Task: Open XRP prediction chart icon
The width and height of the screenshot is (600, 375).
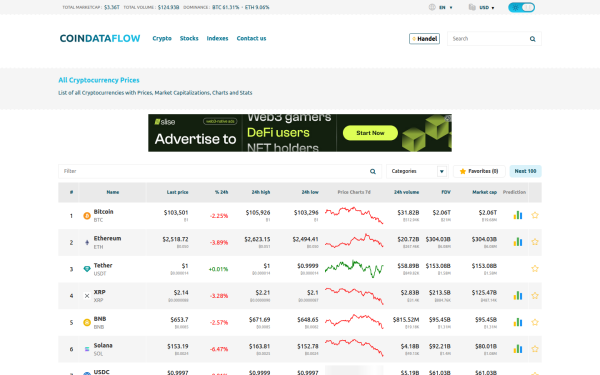Action: pyautogui.click(x=518, y=295)
